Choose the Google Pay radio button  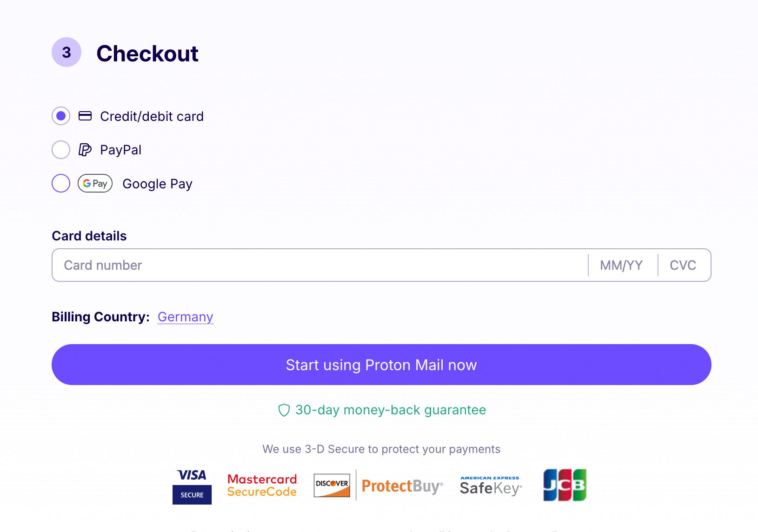(61, 183)
